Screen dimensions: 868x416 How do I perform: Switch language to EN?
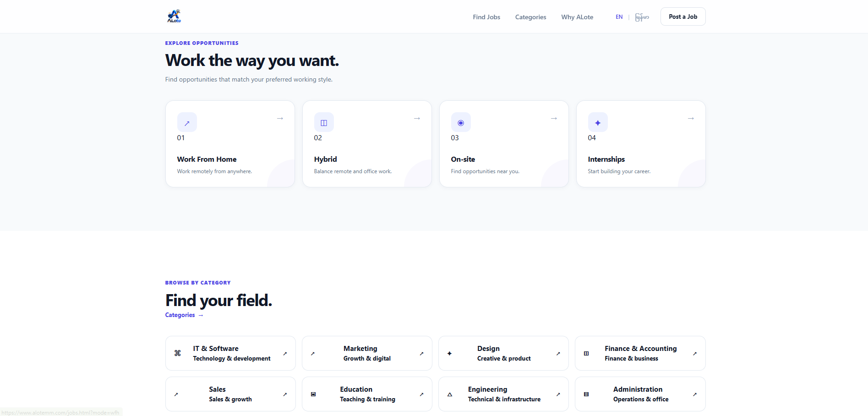point(619,17)
